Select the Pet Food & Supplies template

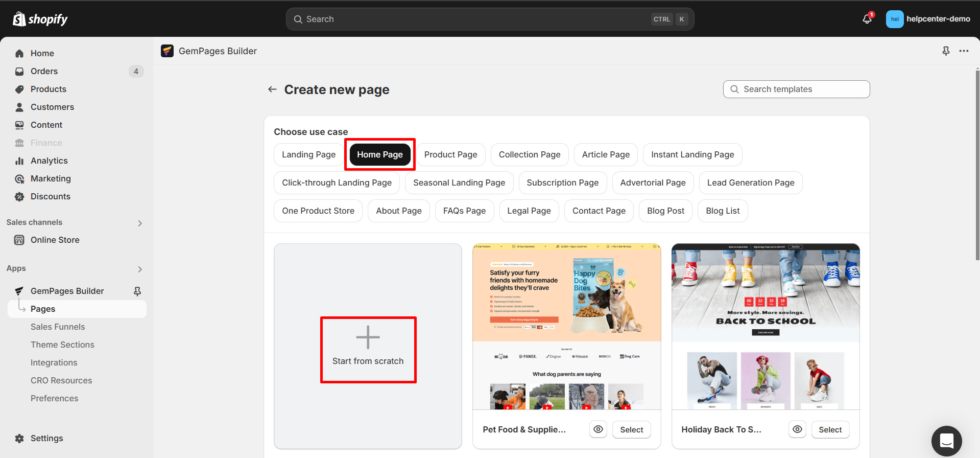[631, 429]
